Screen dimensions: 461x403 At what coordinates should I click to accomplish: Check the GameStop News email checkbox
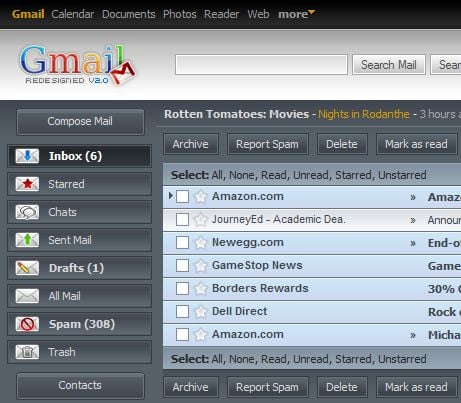[182, 265]
